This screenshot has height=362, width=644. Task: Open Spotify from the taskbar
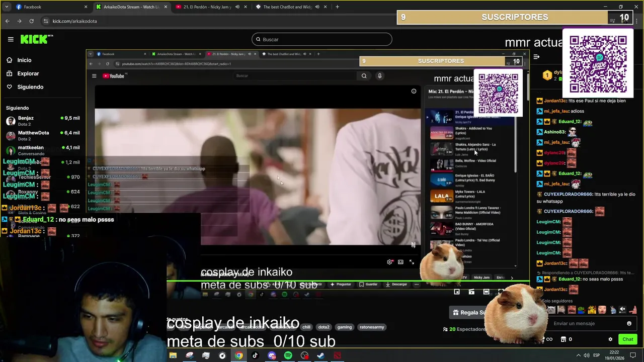pos(288,355)
